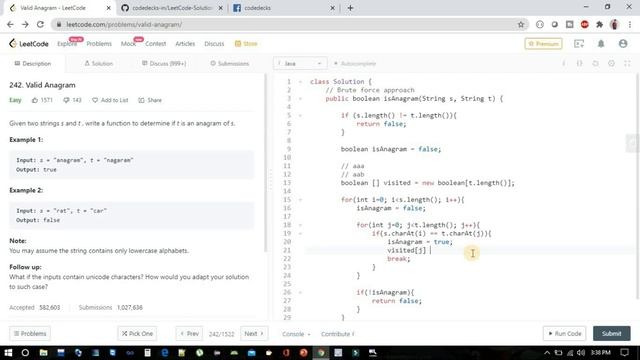Click code line 21 visited[j]
This screenshot has width=640, height=360.
tap(406, 250)
